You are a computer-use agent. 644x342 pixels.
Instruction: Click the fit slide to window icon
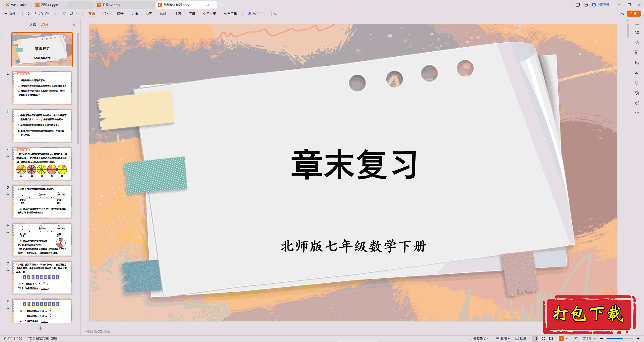click(576, 338)
